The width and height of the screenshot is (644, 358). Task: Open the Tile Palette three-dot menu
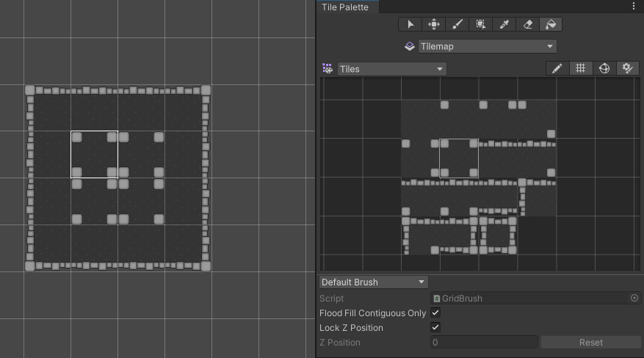pos(634,7)
